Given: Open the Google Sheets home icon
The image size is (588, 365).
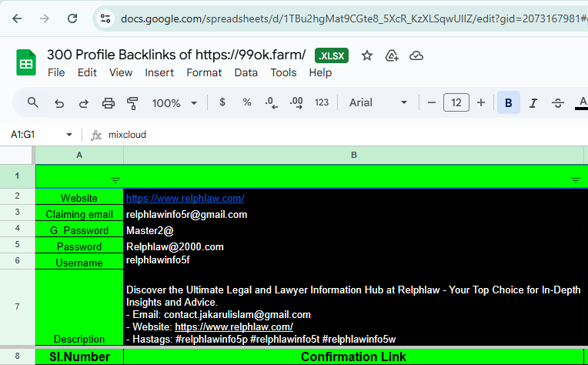Looking at the screenshot, I should click(x=26, y=62).
